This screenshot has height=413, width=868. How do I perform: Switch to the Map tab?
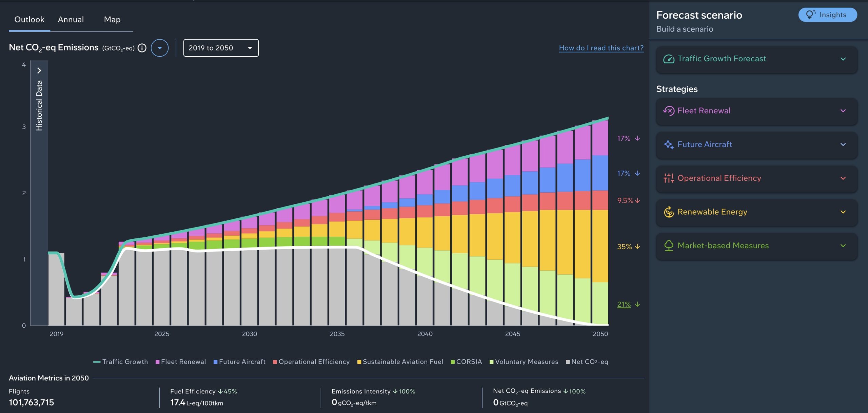pyautogui.click(x=112, y=20)
